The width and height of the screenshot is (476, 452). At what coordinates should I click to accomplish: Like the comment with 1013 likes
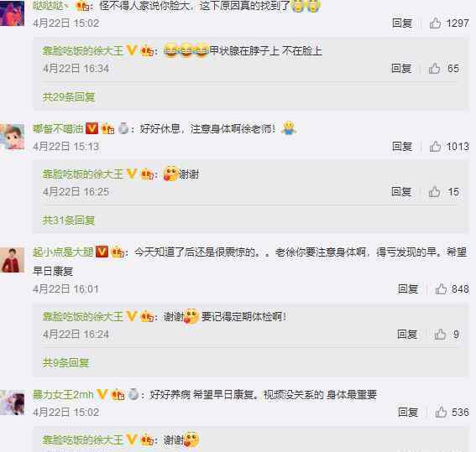coord(435,147)
